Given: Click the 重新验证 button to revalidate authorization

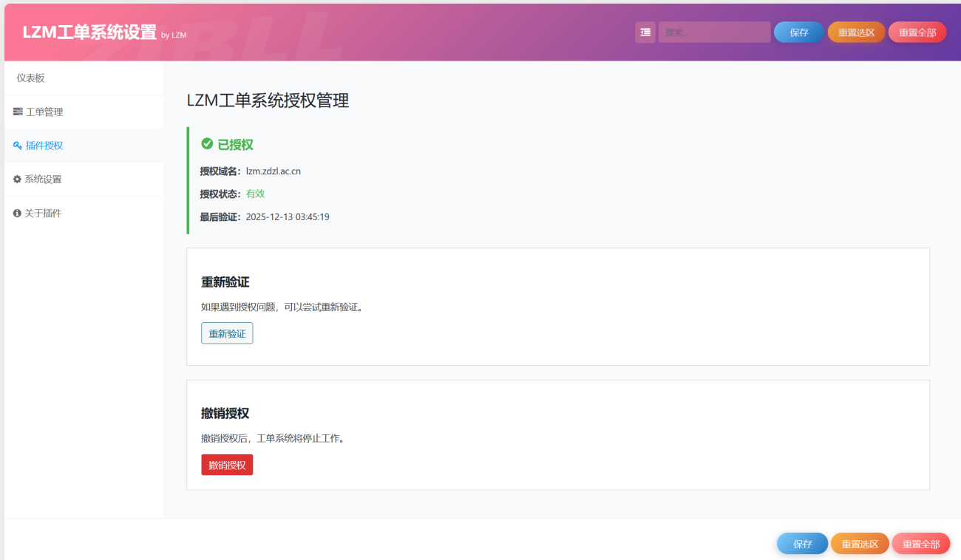Looking at the screenshot, I should point(227,332).
